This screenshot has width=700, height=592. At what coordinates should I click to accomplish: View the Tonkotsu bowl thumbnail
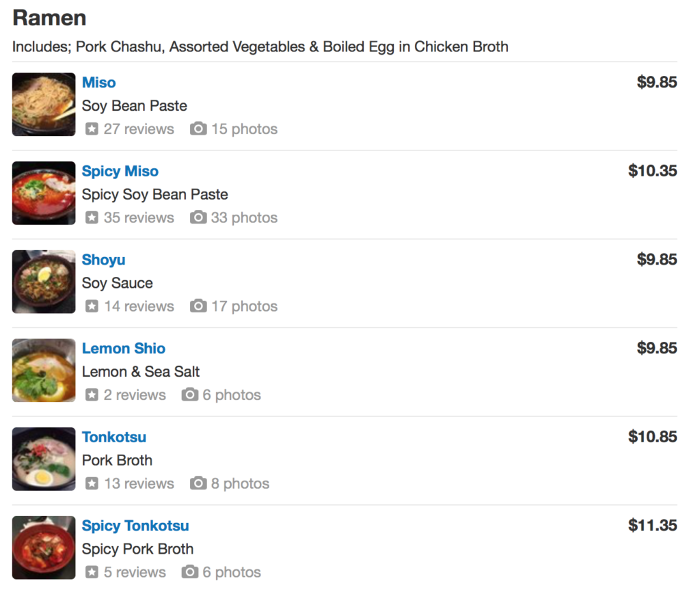tap(44, 459)
